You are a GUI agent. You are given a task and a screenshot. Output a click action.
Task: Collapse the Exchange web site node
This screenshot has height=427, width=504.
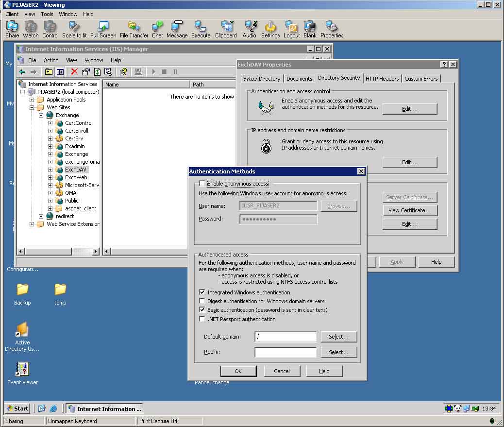pyautogui.click(x=41, y=115)
